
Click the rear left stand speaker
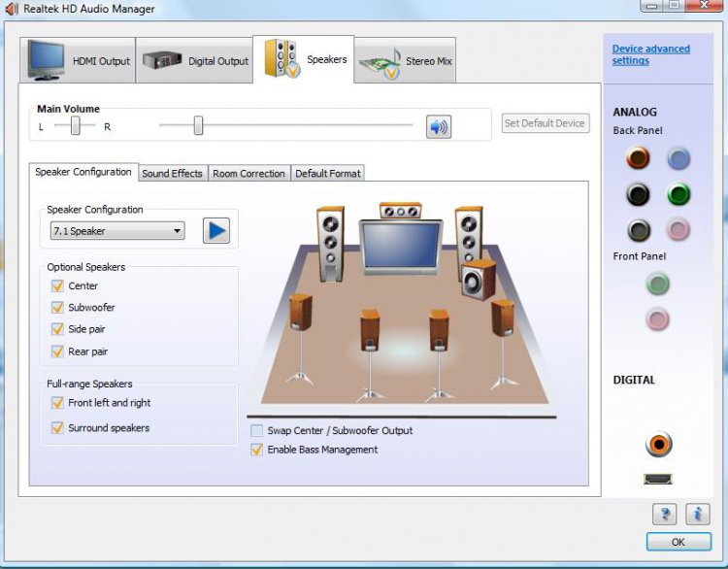[370, 354]
